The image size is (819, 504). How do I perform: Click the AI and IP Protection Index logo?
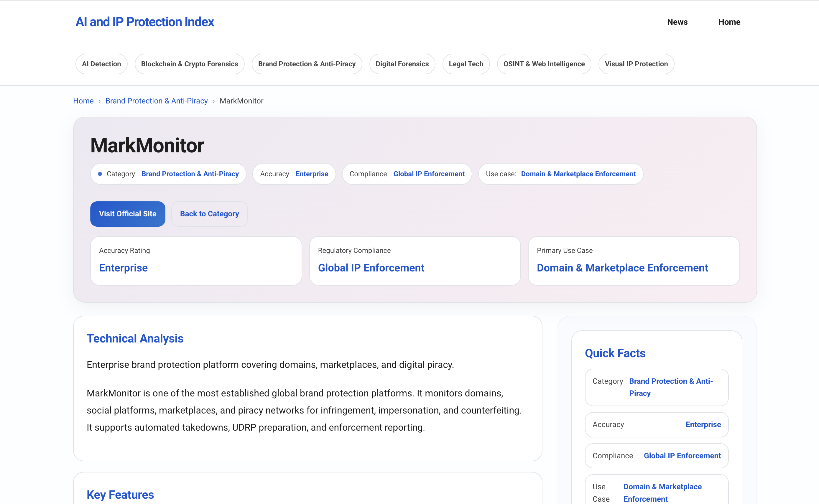(145, 22)
